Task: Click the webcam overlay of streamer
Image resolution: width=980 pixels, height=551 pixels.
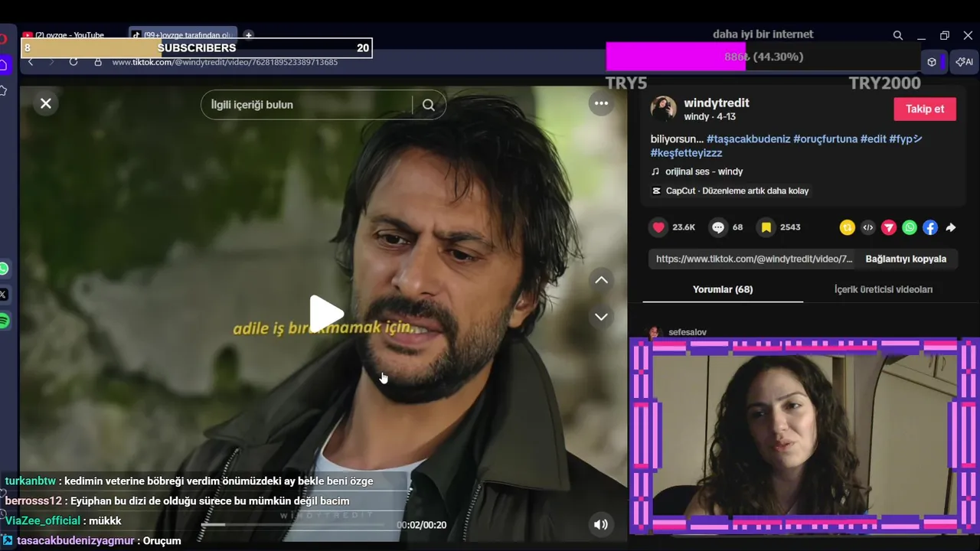Action: 804,436
